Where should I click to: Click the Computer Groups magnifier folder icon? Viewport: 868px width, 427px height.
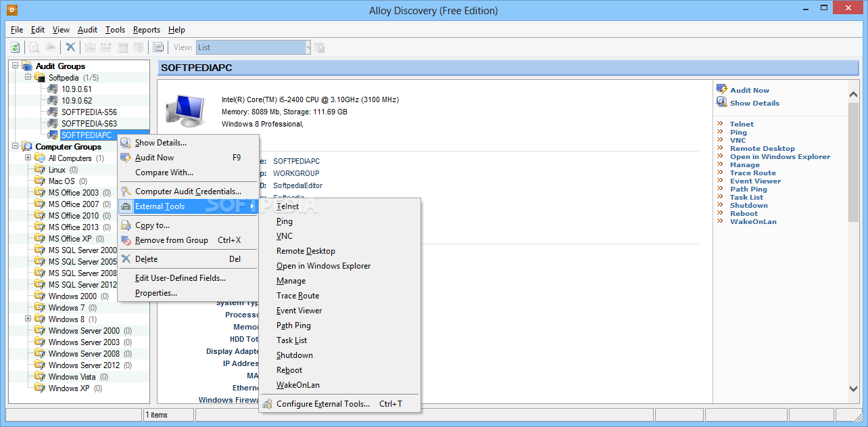click(27, 147)
